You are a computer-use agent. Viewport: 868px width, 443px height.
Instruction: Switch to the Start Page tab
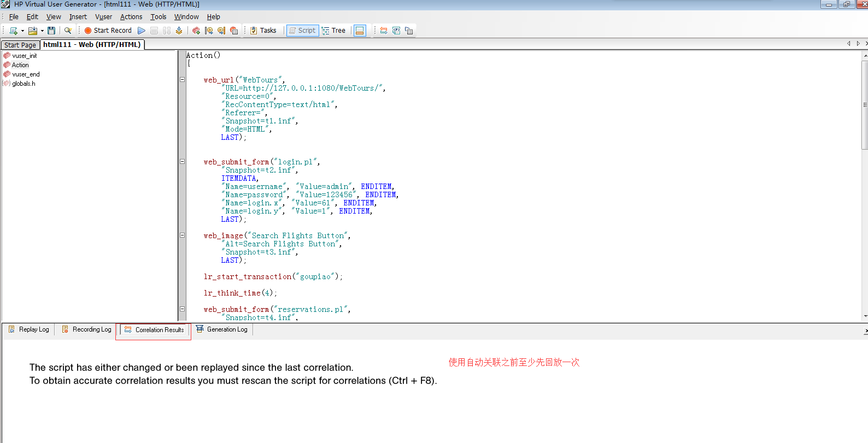(x=20, y=45)
